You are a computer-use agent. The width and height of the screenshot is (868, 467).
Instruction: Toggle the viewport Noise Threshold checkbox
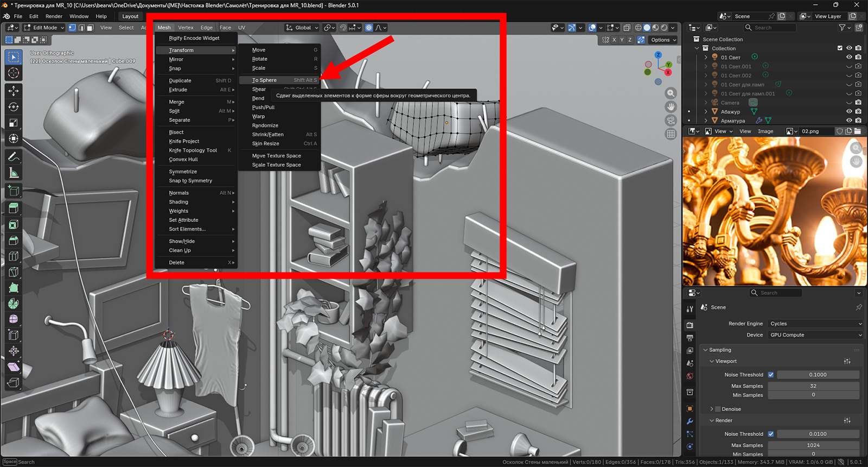[770, 375]
